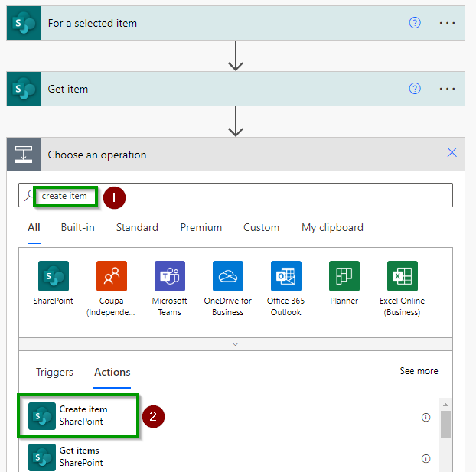
Task: Show info for the Get items action
Action: [426, 458]
